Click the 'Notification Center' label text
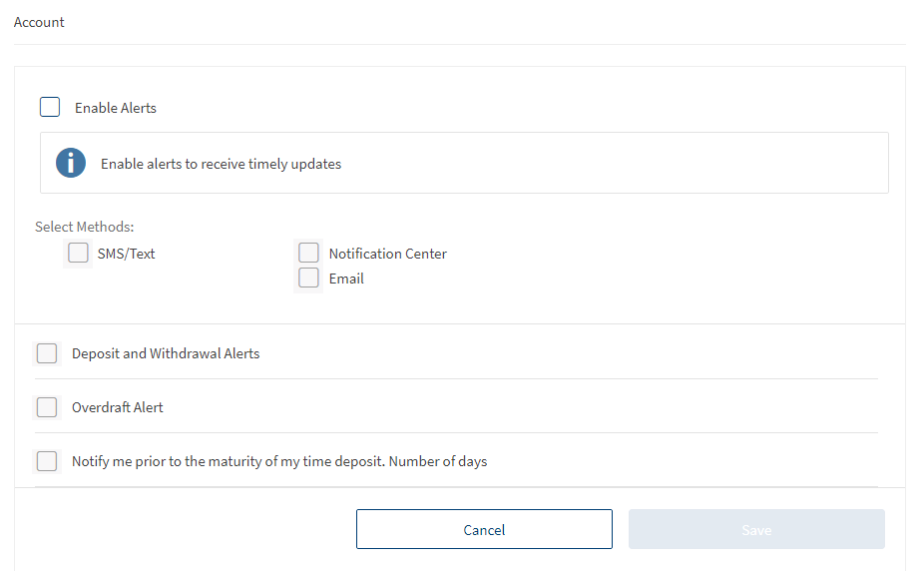 click(388, 254)
